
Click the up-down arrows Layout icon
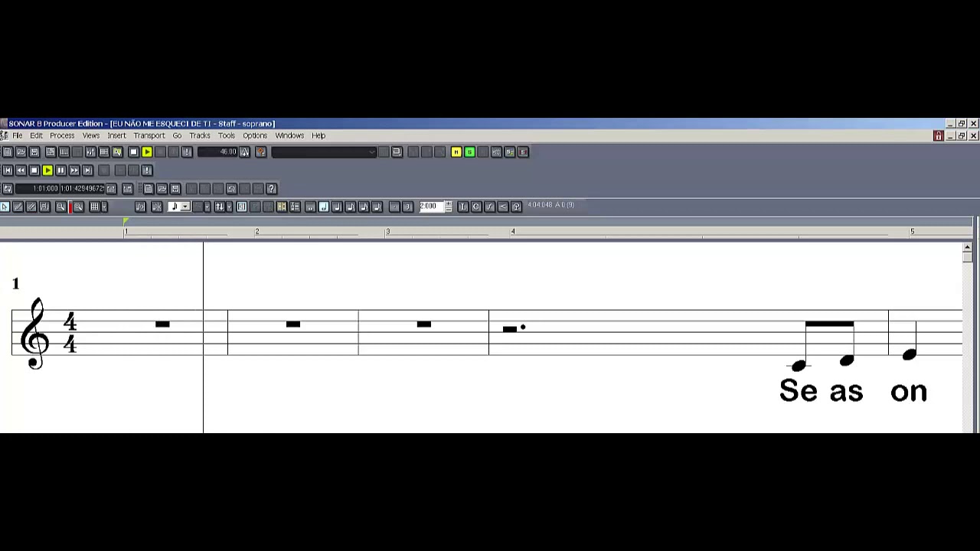(x=220, y=207)
